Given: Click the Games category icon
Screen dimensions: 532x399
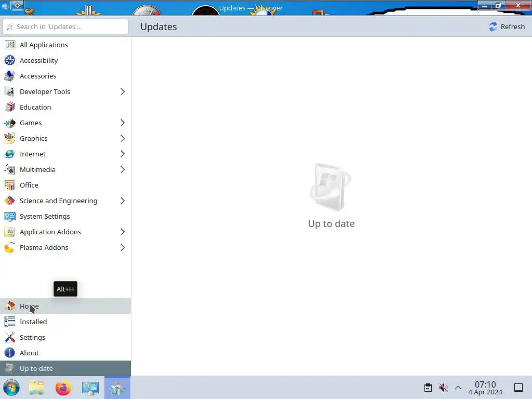Looking at the screenshot, I should [x=10, y=123].
